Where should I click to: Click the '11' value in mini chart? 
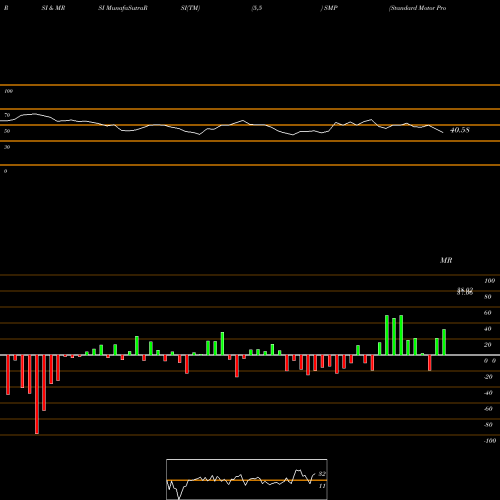(x=322, y=486)
